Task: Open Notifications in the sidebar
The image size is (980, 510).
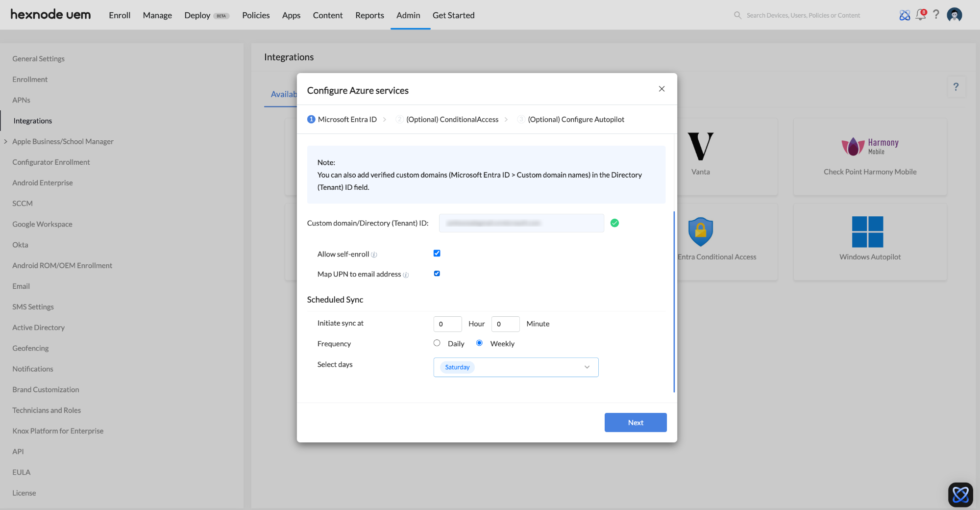Action: tap(33, 369)
